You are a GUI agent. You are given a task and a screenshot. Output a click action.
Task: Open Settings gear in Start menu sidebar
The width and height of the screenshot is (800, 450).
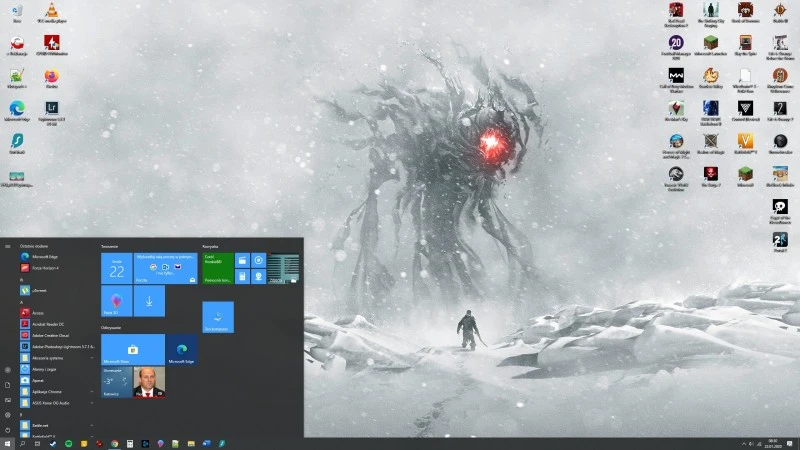point(8,415)
